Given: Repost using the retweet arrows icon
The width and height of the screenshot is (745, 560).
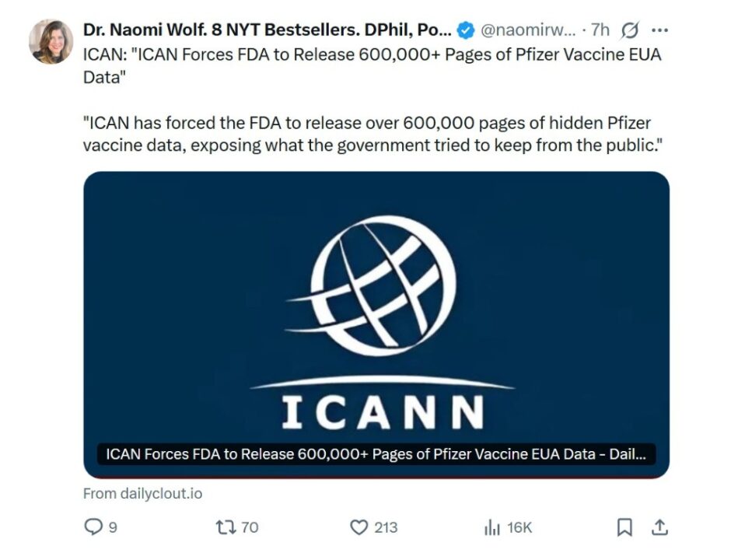Looking at the screenshot, I should tap(225, 527).
